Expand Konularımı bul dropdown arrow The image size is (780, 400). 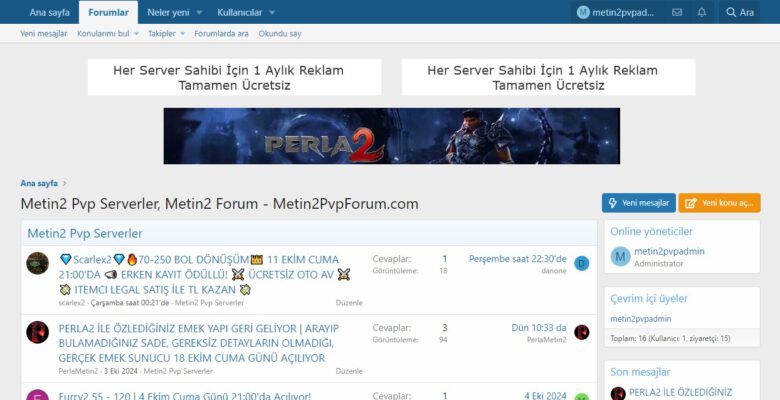coord(136,34)
